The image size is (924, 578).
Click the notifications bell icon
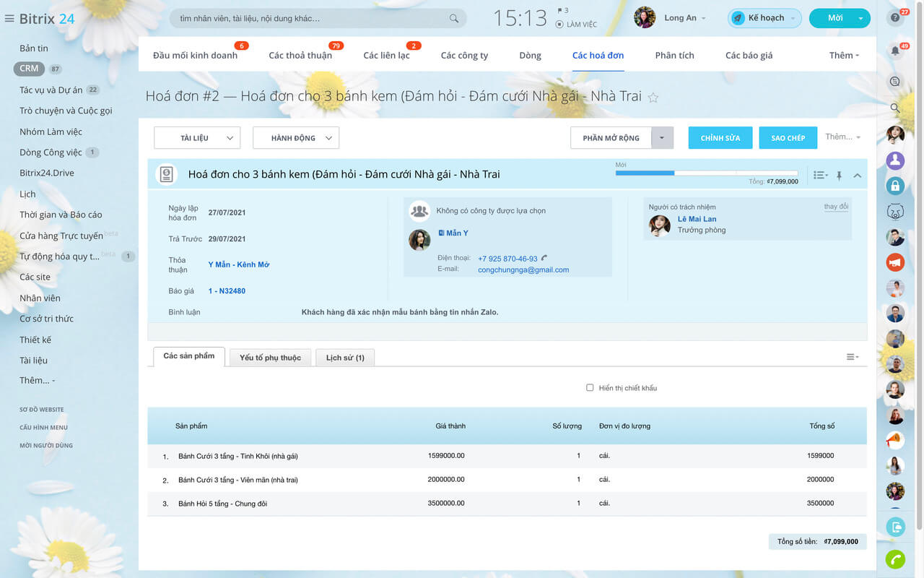tap(895, 51)
